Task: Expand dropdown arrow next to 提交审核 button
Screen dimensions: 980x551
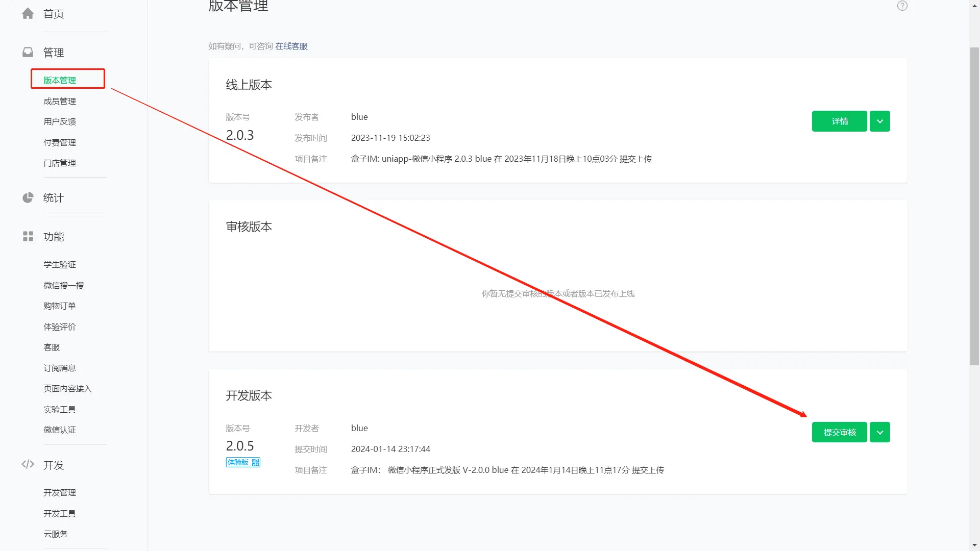Action: [879, 433]
